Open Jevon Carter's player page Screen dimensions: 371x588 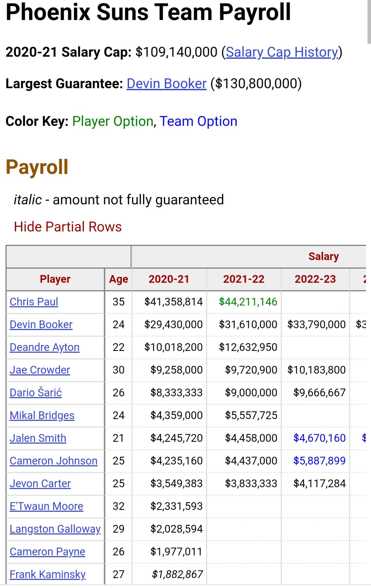pos(40,483)
